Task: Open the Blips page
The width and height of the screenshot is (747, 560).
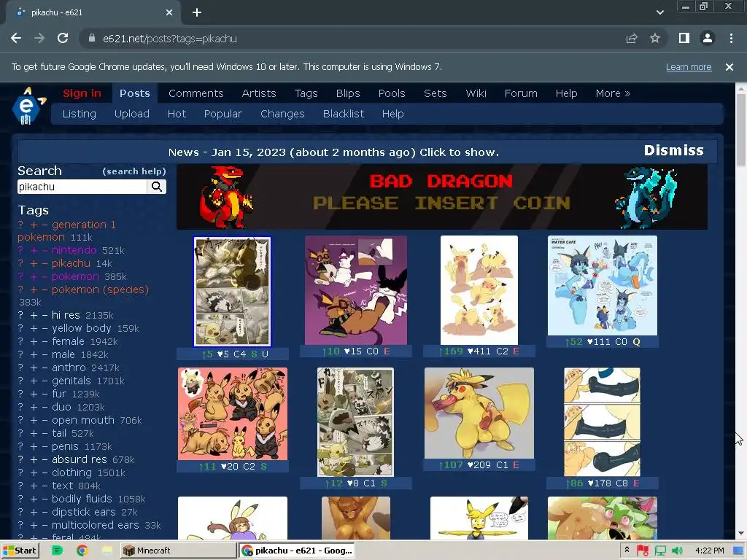Action: [348, 93]
